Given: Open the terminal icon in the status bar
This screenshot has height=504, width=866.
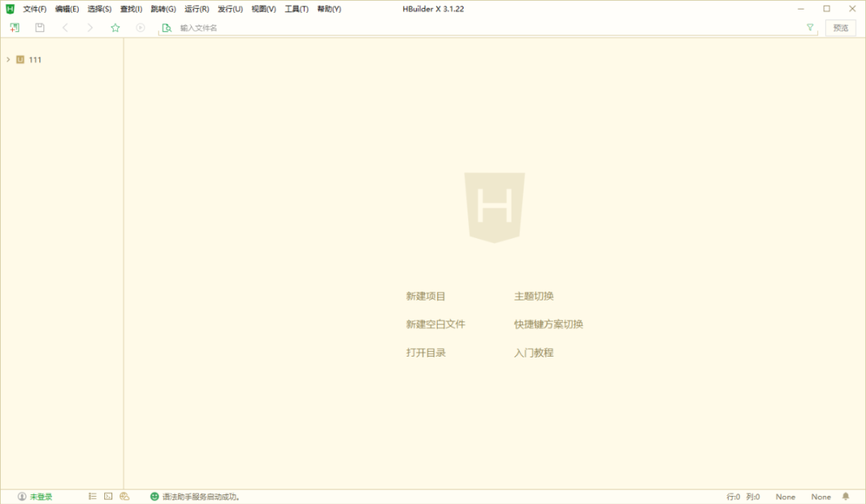Looking at the screenshot, I should [x=108, y=496].
